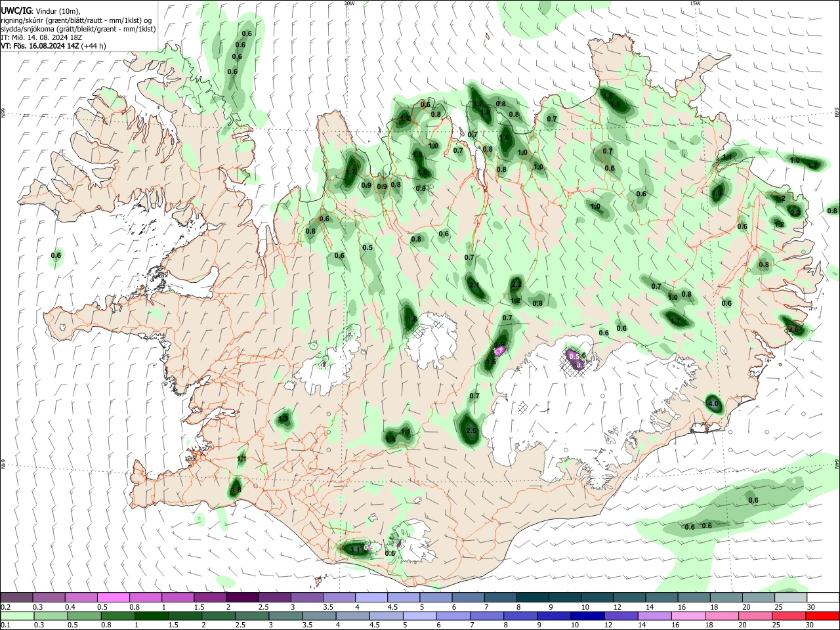840x630 pixels.
Task: Pick the dark purple 0.2 swatch in upper legend row
Action: (16, 598)
